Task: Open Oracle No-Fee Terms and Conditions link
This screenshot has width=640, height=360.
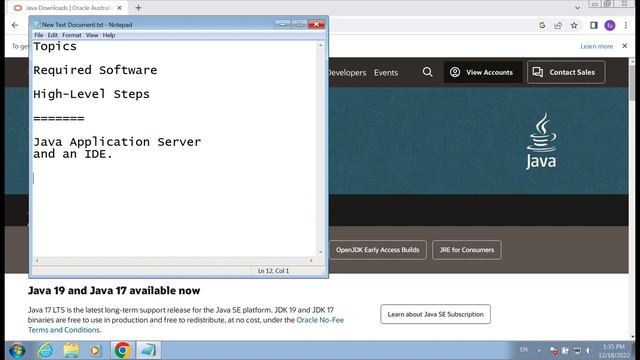Action: 186,325
